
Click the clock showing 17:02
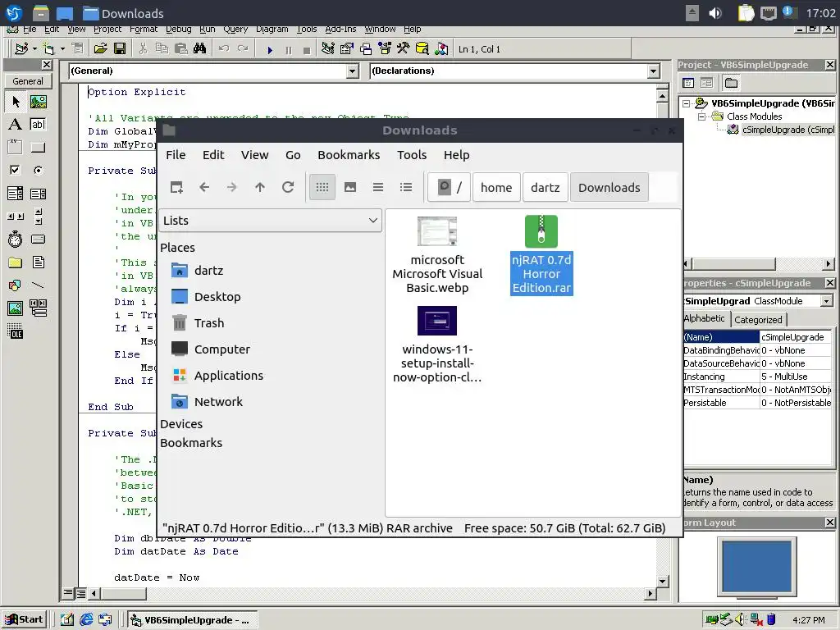click(820, 13)
